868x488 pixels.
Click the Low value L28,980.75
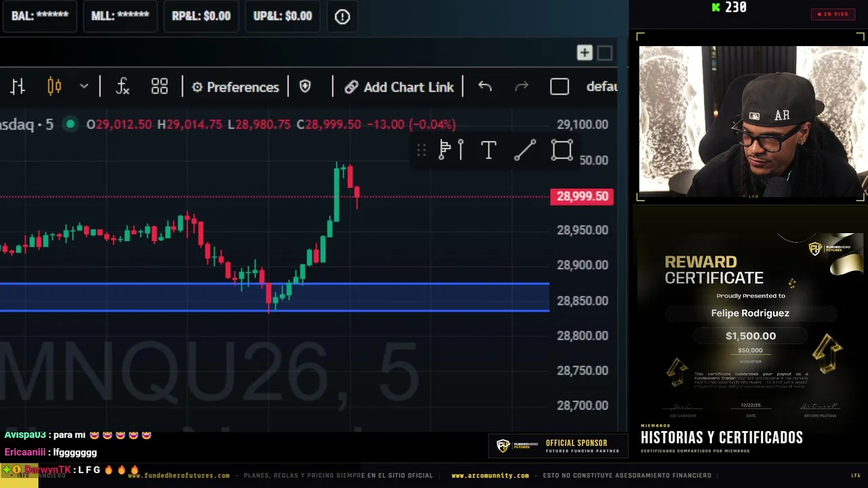pyautogui.click(x=258, y=125)
